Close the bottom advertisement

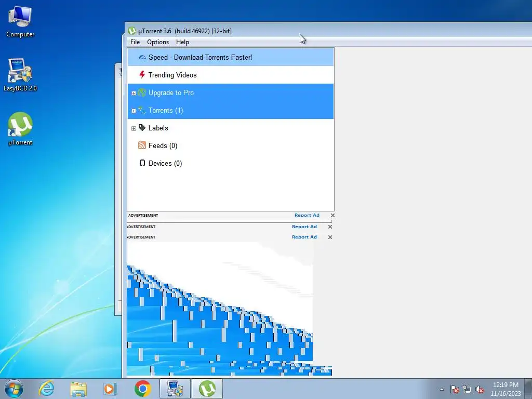pos(330,237)
